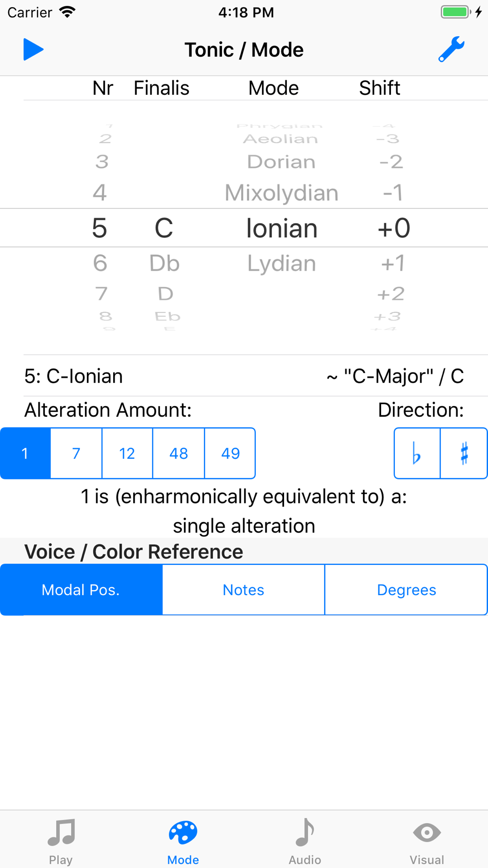Pick Db in the Finalis picker
The image size is (488, 868).
(x=164, y=264)
